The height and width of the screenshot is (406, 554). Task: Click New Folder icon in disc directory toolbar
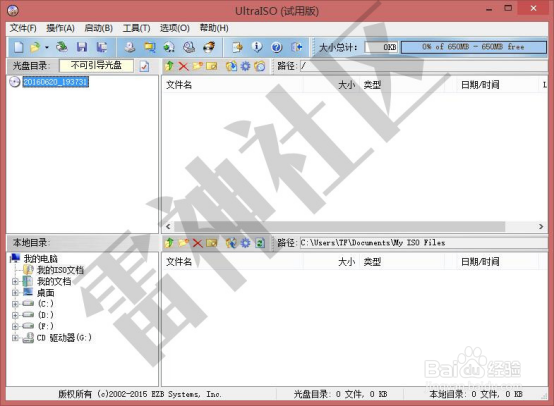point(198,66)
